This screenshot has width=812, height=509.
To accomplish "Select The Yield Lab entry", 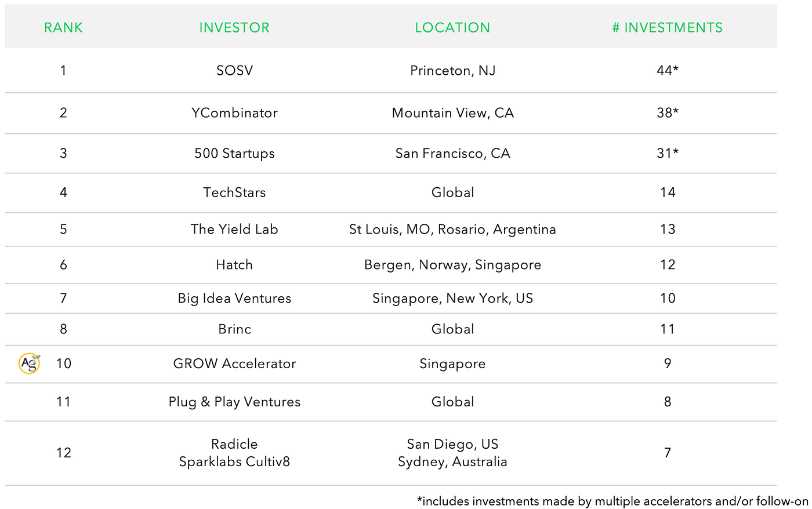I will click(234, 230).
